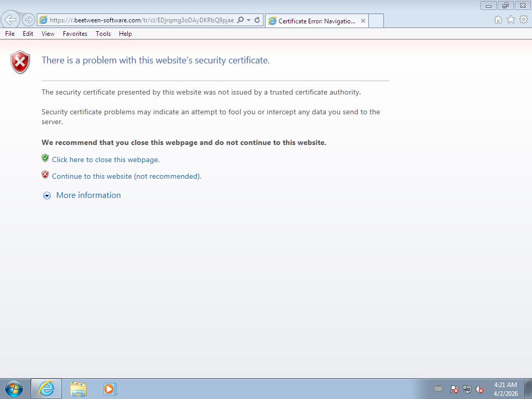The width and height of the screenshot is (532, 399).
Task: Close the Certificate Error tab
Action: point(363,21)
